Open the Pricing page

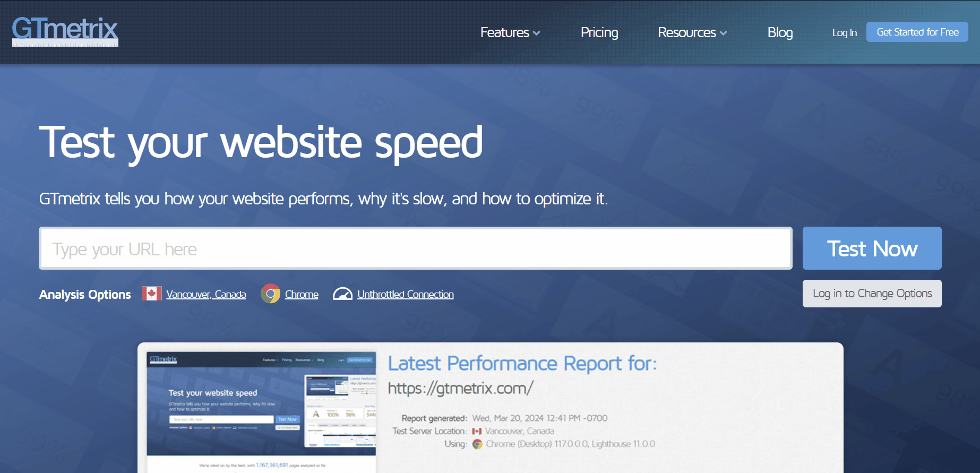[599, 32]
